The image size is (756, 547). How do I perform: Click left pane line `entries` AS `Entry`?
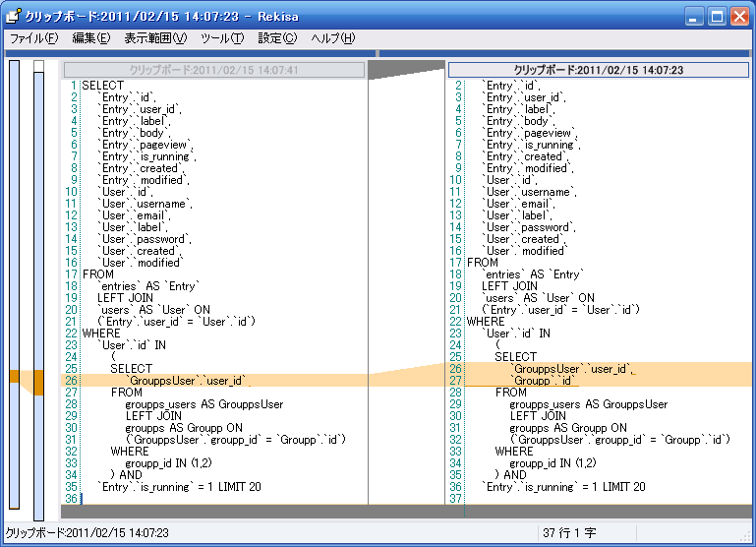[148, 286]
